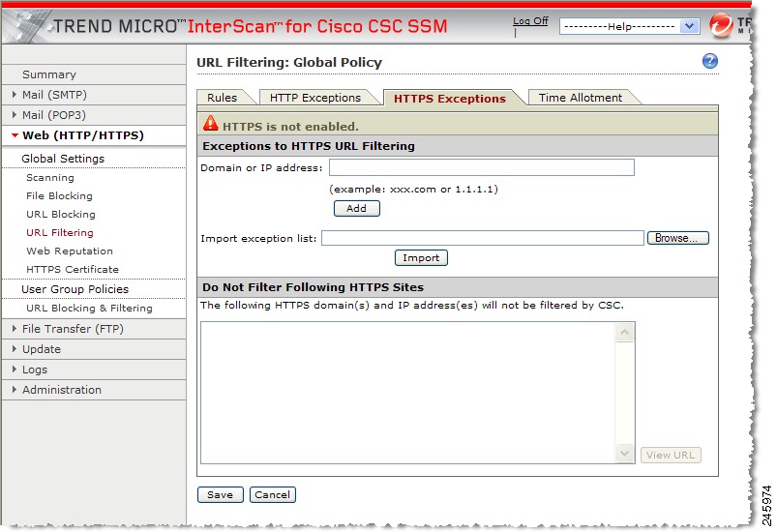Click the Trend Micro logo icon
Viewport: 777px width, 532px height.
coord(721,25)
